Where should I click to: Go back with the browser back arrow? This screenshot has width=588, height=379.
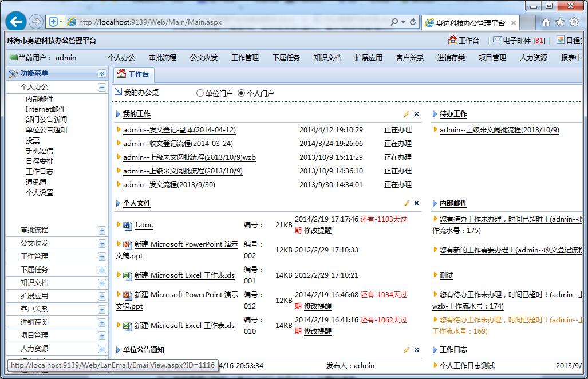[x=16, y=22]
